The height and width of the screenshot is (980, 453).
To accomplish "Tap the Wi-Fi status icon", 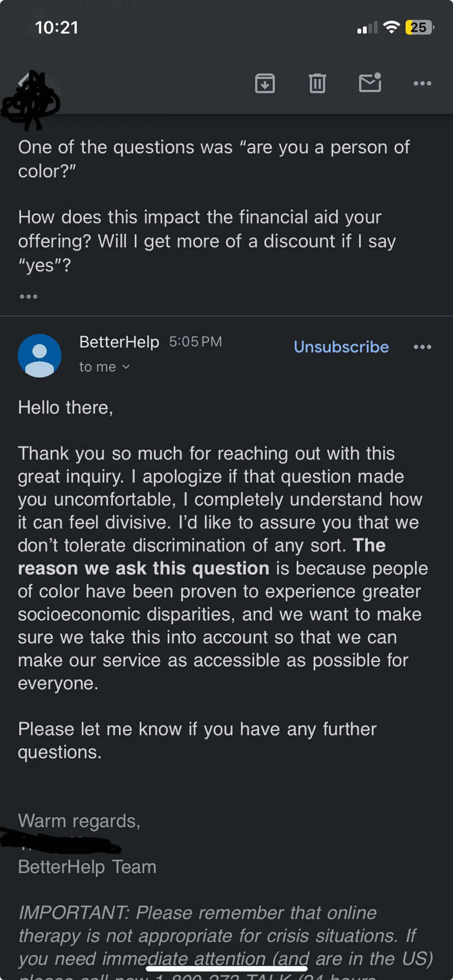I will pos(391,28).
